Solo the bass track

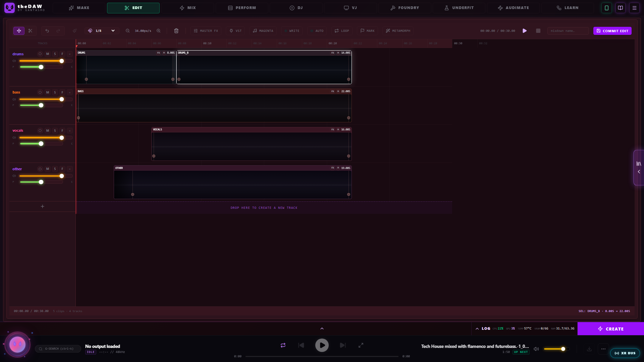click(55, 92)
